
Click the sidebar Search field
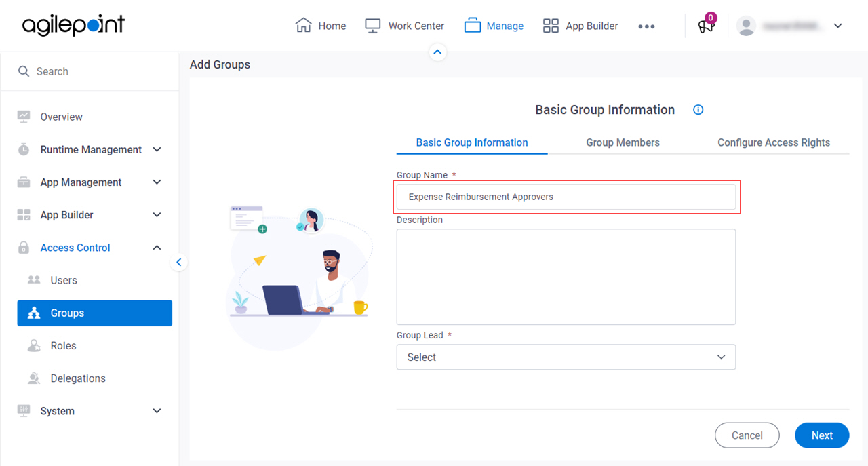click(90, 71)
